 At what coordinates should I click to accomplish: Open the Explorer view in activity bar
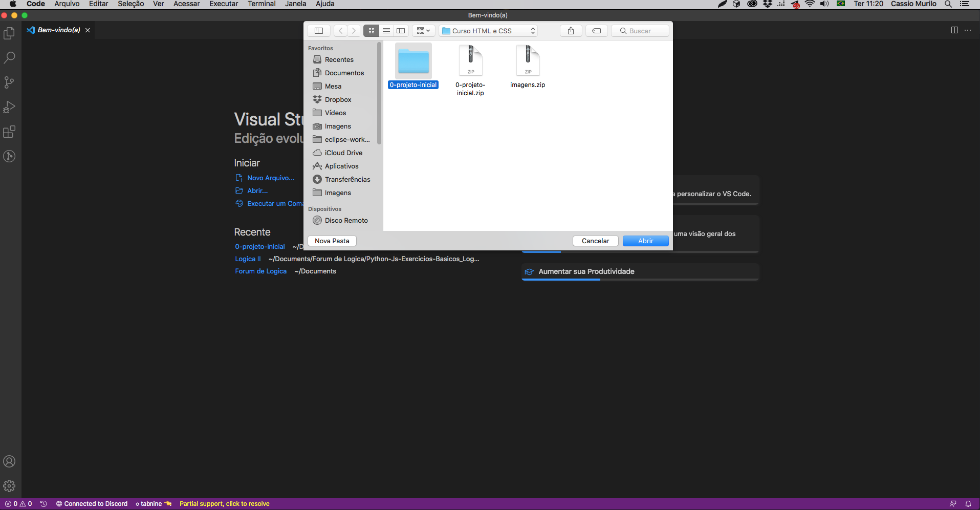(x=9, y=33)
